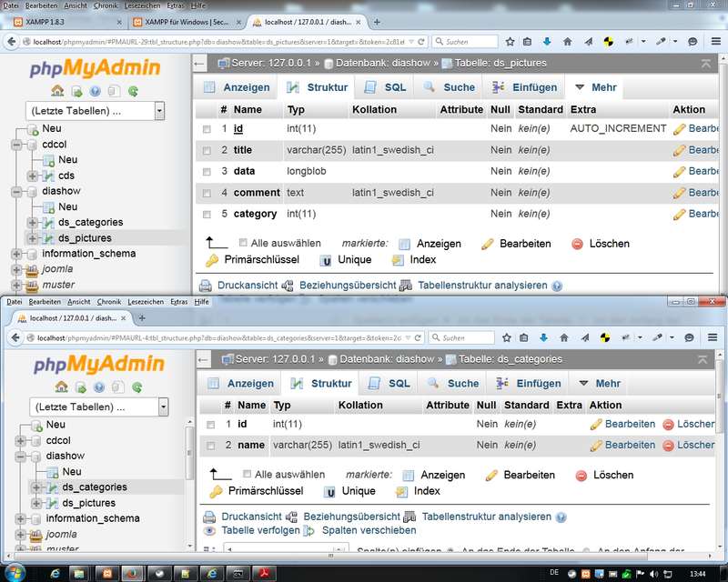Viewport: 728px width, 582px height.
Task: Tick the checkbox for the 'title' column row
Action: pos(207,150)
